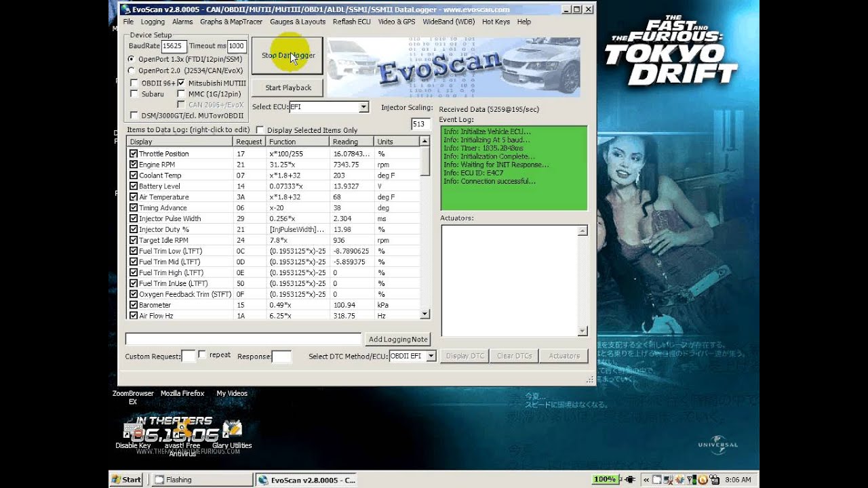Screen dimensions: 868x488
Task: Click the Actuators box scroll up arrow
Action: 583,231
